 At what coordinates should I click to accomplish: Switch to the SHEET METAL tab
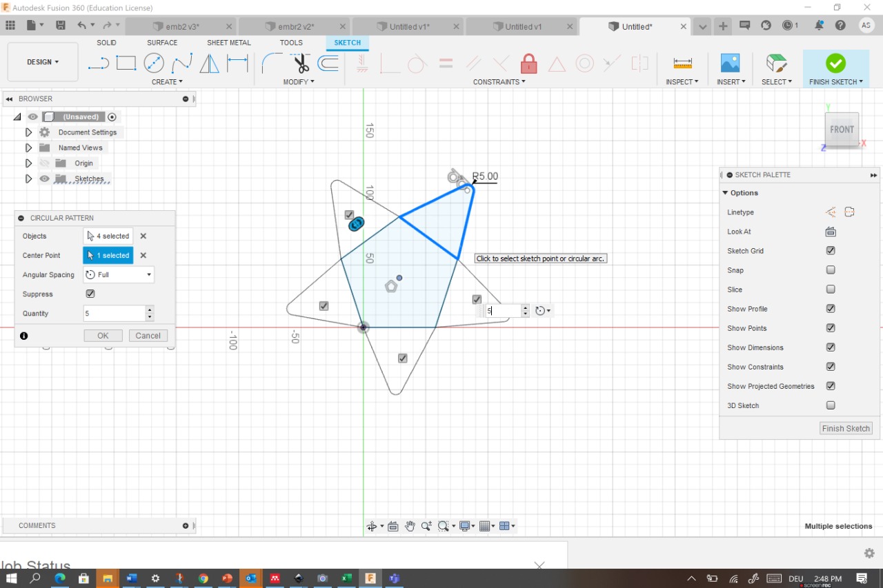[x=229, y=43]
